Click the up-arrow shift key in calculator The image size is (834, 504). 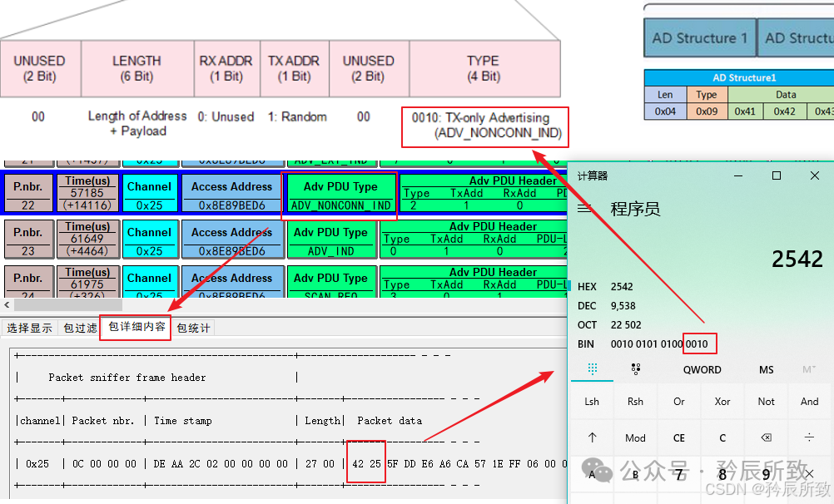[592, 437]
